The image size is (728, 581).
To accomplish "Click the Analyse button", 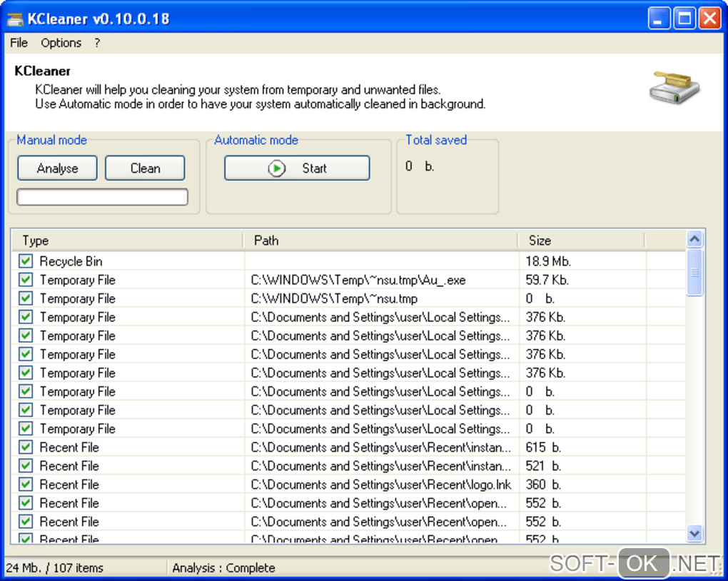I will [x=58, y=168].
